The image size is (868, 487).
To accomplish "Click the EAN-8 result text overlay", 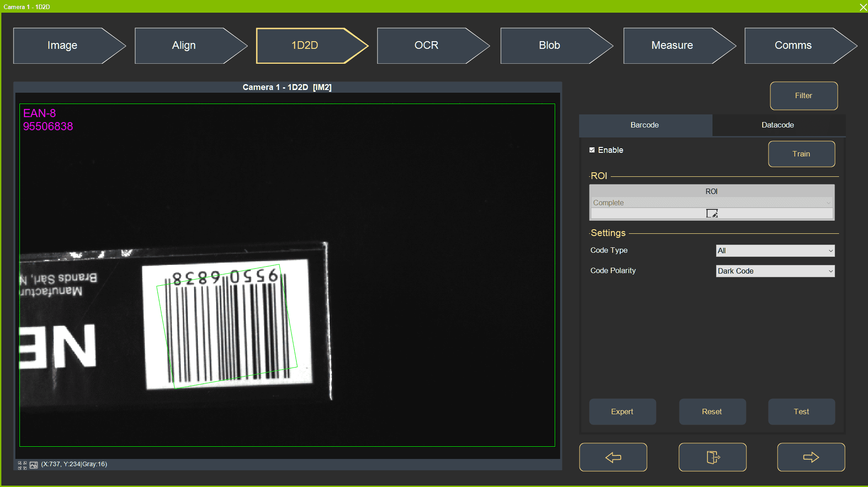I will 40,113.
